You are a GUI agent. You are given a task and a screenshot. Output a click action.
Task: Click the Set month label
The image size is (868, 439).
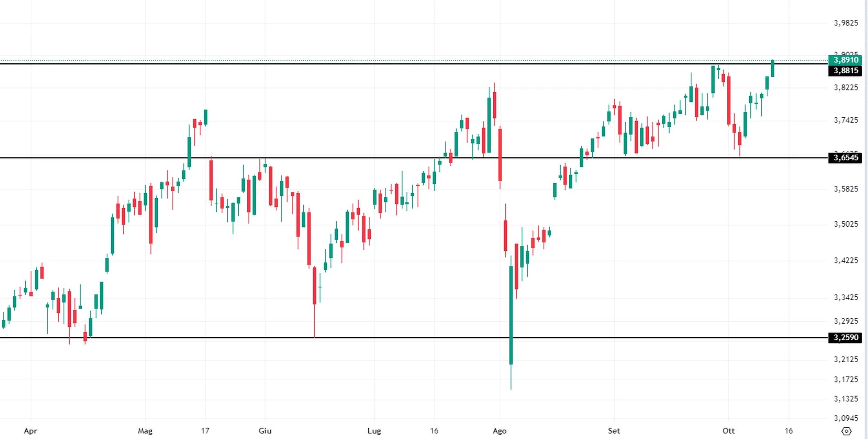614,431
